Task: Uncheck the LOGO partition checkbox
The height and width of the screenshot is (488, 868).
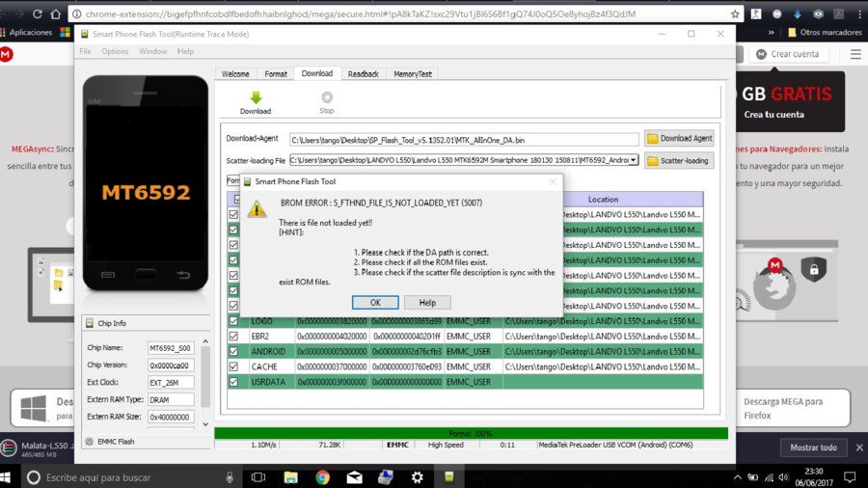Action: 233,321
